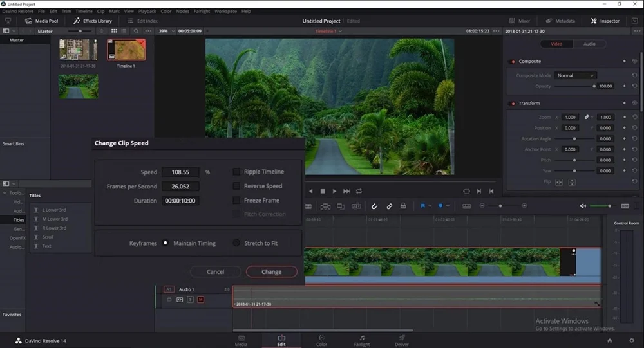Solo Audio 1 track with S button

coord(190,300)
